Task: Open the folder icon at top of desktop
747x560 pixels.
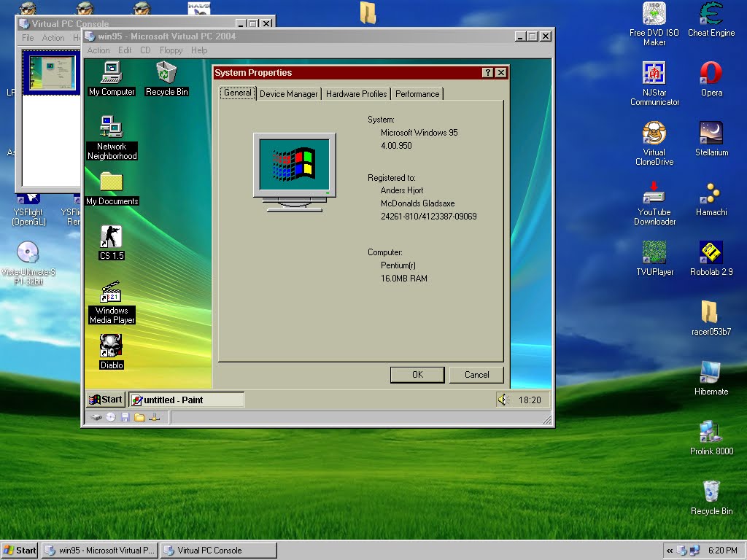Action: click(368, 13)
